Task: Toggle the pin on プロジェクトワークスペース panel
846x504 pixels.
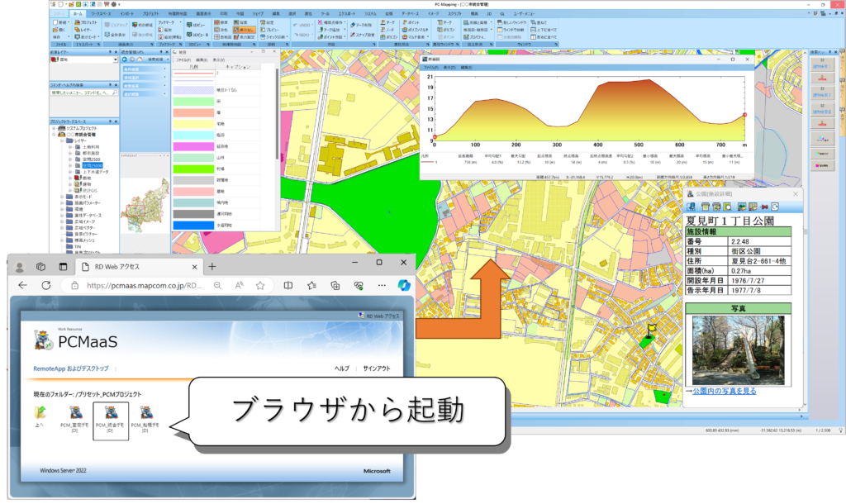Action: click(x=110, y=122)
